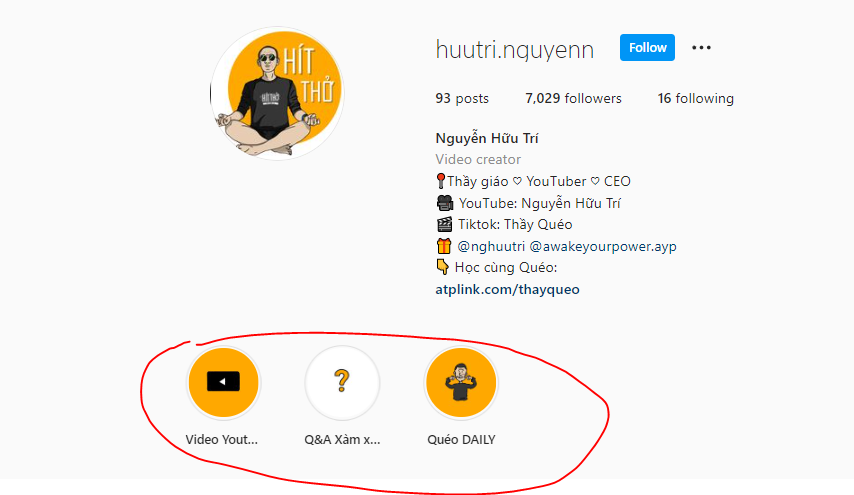Open the Video Yout... highlight circle
This screenshot has height=495, width=854.
coord(223,383)
